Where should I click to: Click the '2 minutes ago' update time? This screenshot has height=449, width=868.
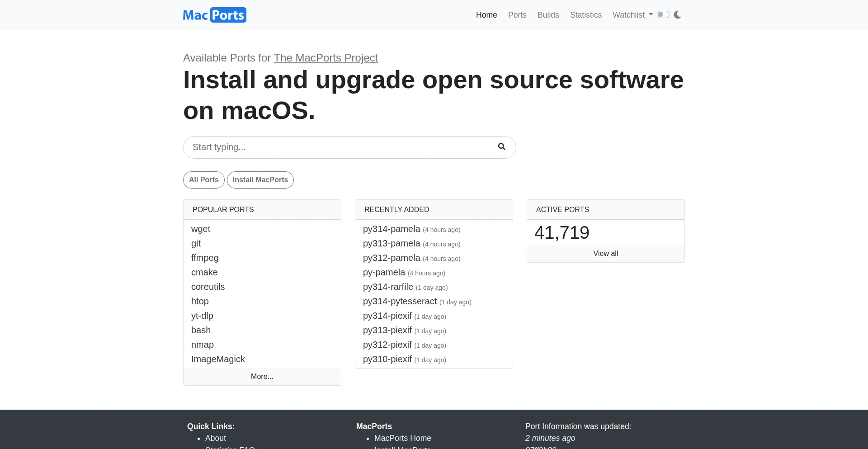coord(550,438)
